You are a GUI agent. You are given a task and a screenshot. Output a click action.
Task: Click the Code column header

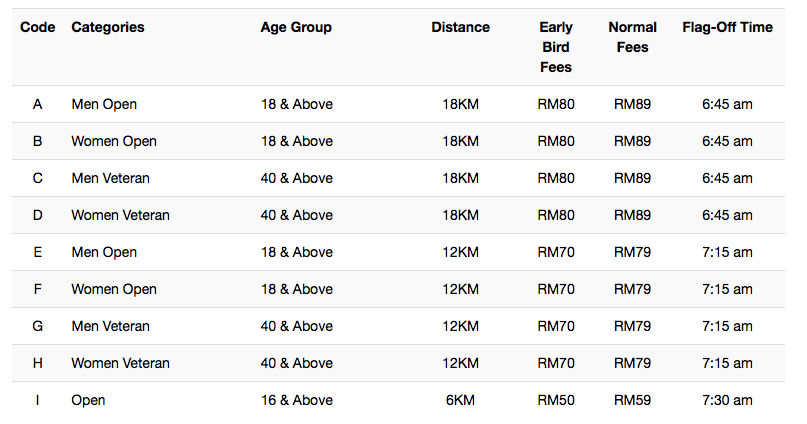(38, 27)
